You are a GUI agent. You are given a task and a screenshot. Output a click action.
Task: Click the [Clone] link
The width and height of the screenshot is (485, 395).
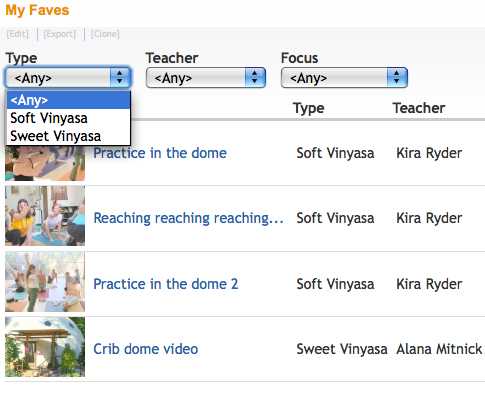(x=105, y=34)
